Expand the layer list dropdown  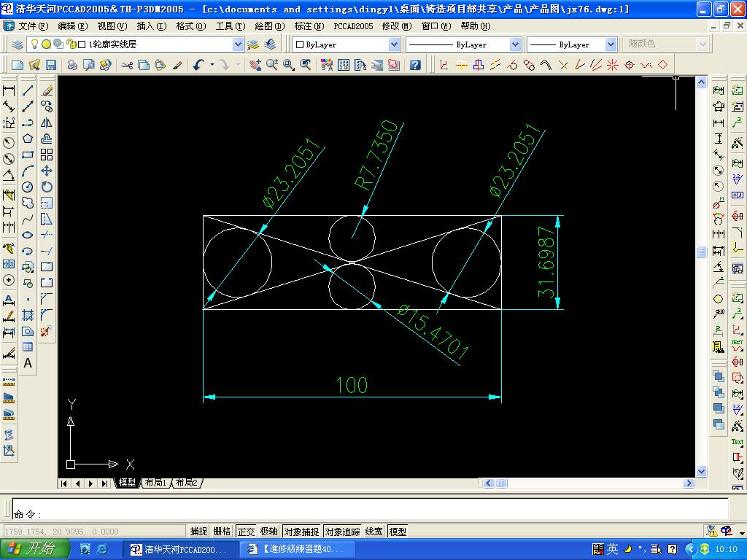tap(239, 44)
